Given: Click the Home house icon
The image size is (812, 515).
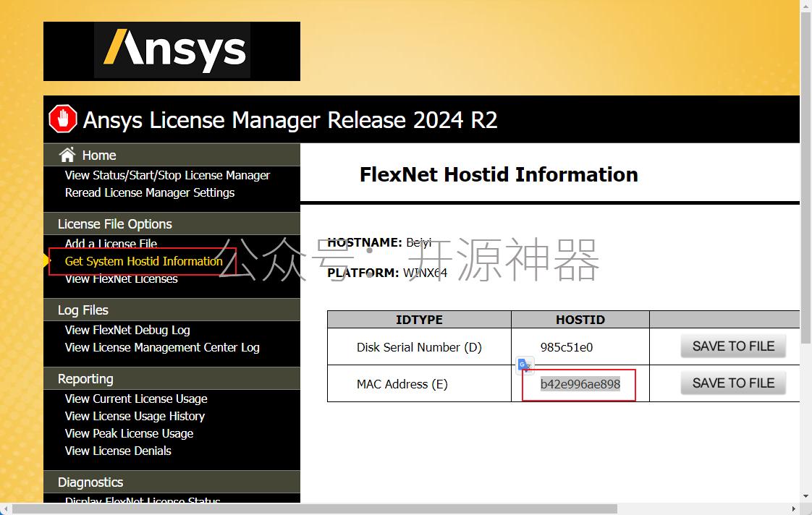Looking at the screenshot, I should coord(67,155).
